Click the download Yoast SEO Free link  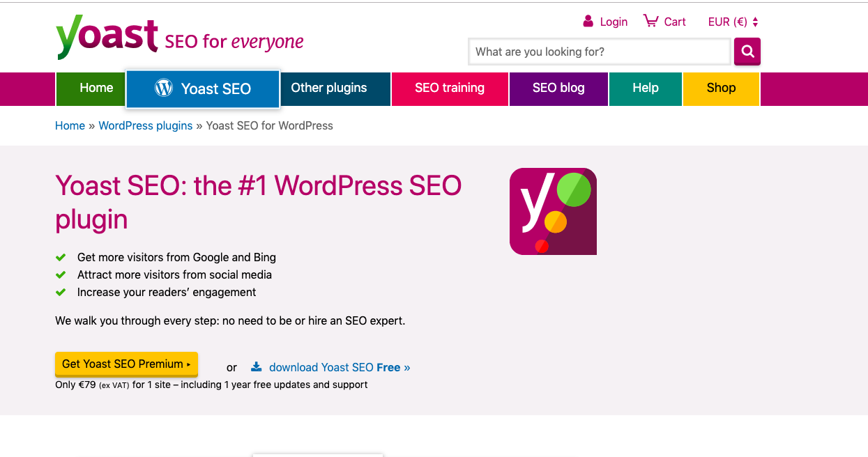coord(333,367)
